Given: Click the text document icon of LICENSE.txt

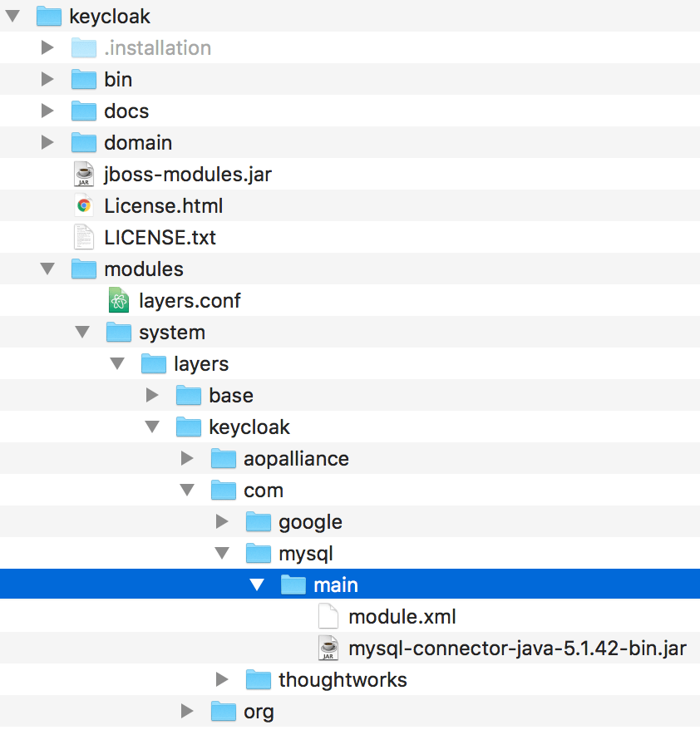Looking at the screenshot, I should pyautogui.click(x=84, y=237).
